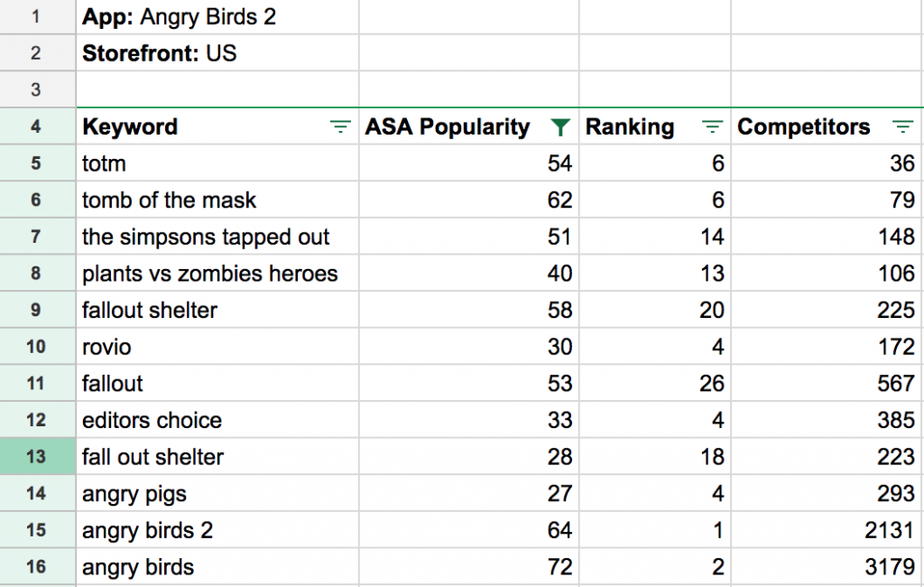Screen dimensions: 924x587
Task: Select the competitors value 2131 cell
Action: coord(827,530)
